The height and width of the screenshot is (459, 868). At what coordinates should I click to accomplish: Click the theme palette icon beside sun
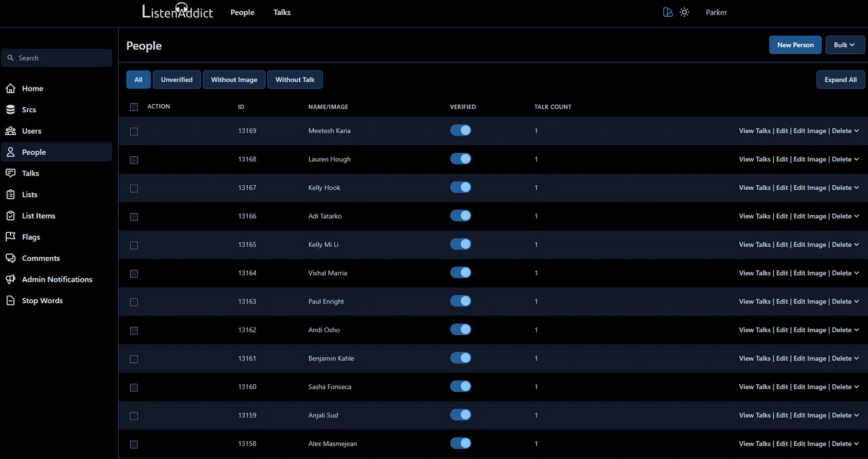[668, 12]
